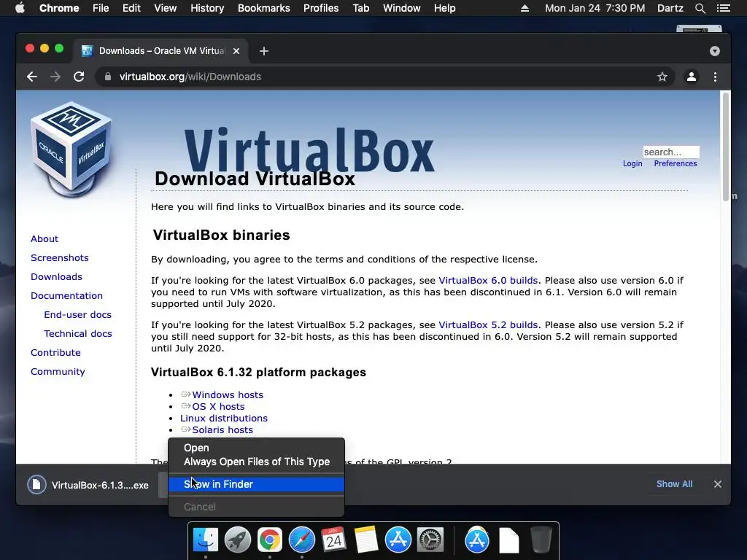Click the VirtualBox-6.1.3....exe download item

point(89,485)
